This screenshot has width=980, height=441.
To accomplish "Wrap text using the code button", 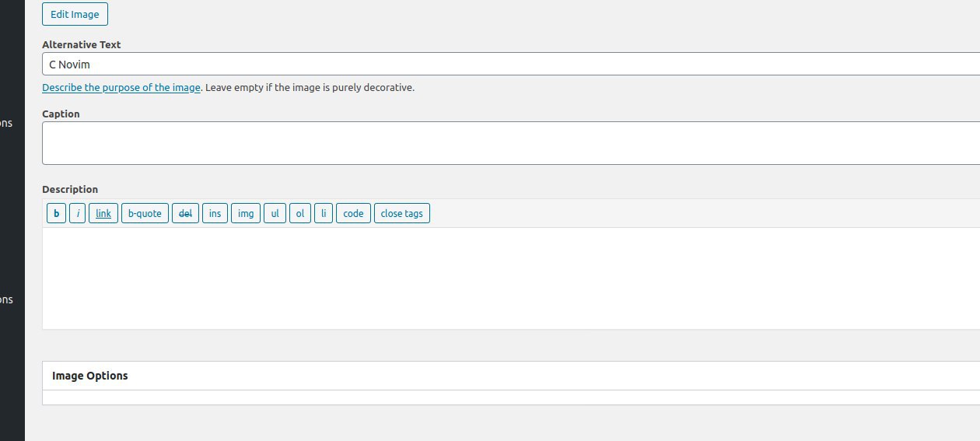I will click(353, 213).
